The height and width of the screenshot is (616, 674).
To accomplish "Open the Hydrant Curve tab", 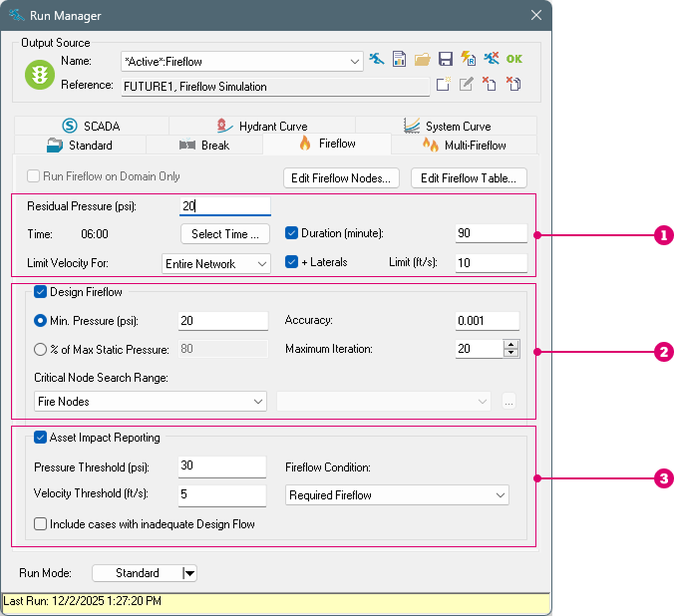I will pyautogui.click(x=262, y=126).
